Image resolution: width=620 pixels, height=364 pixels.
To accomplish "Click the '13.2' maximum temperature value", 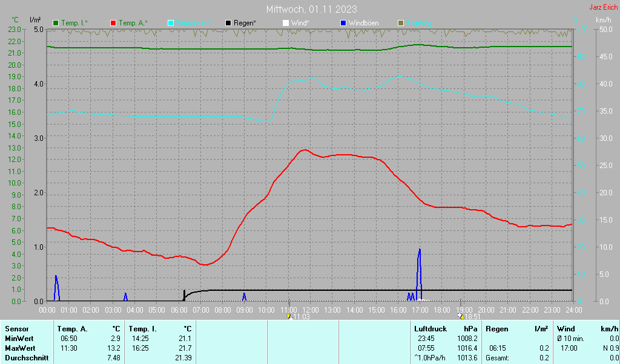I will [x=113, y=349].
